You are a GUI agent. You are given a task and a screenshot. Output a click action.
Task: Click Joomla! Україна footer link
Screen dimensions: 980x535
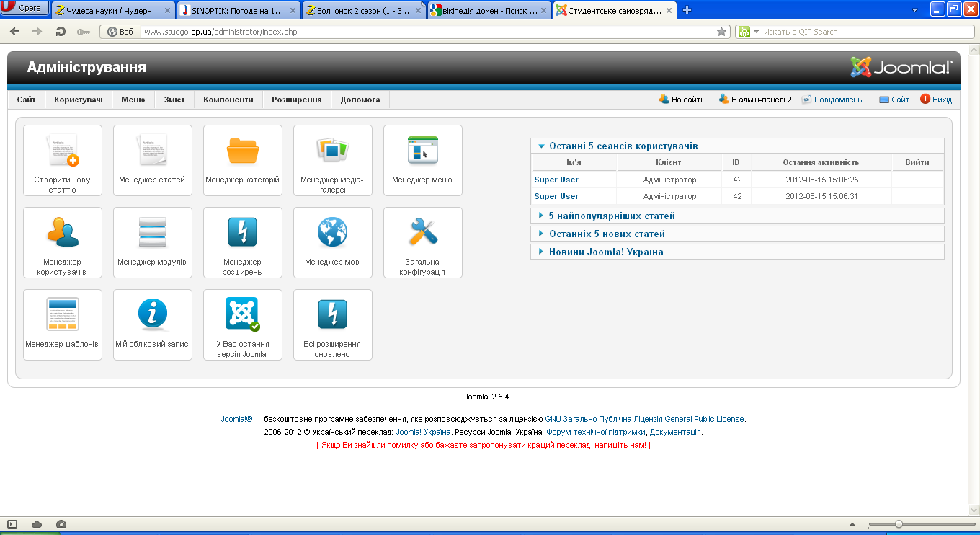pyautogui.click(x=424, y=432)
